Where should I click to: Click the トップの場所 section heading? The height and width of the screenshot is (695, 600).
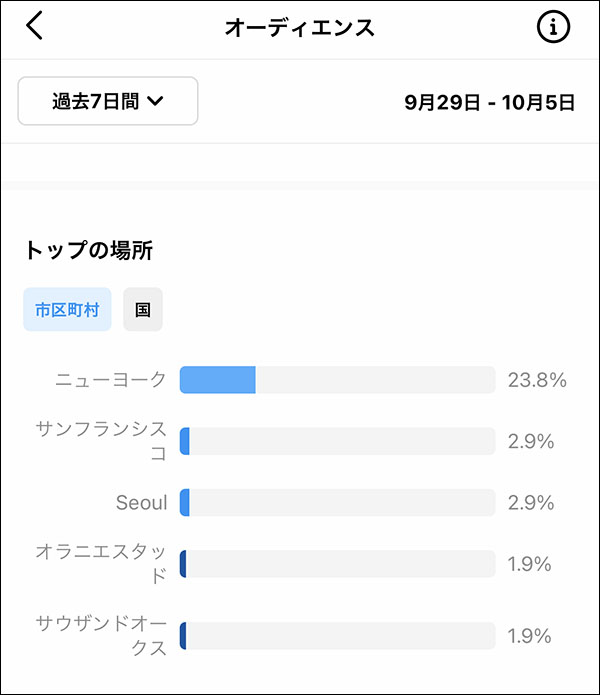point(89,250)
